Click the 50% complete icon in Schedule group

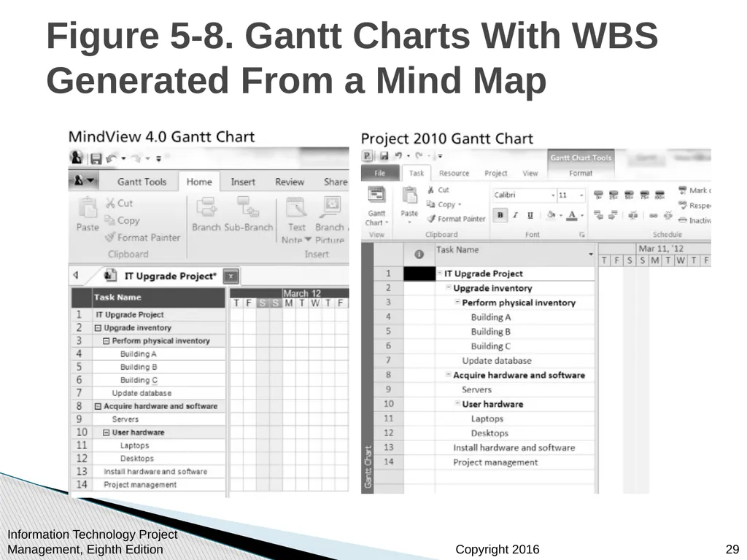click(630, 195)
